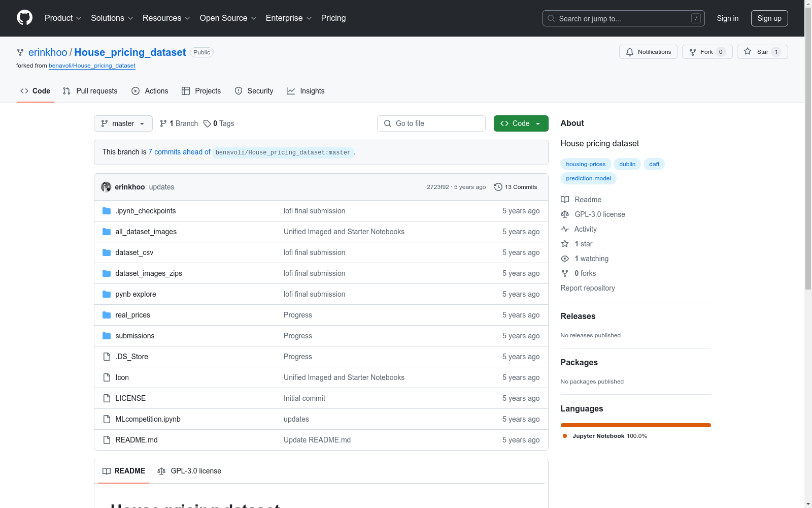
Task: Open the Pricing page
Action: [333, 18]
